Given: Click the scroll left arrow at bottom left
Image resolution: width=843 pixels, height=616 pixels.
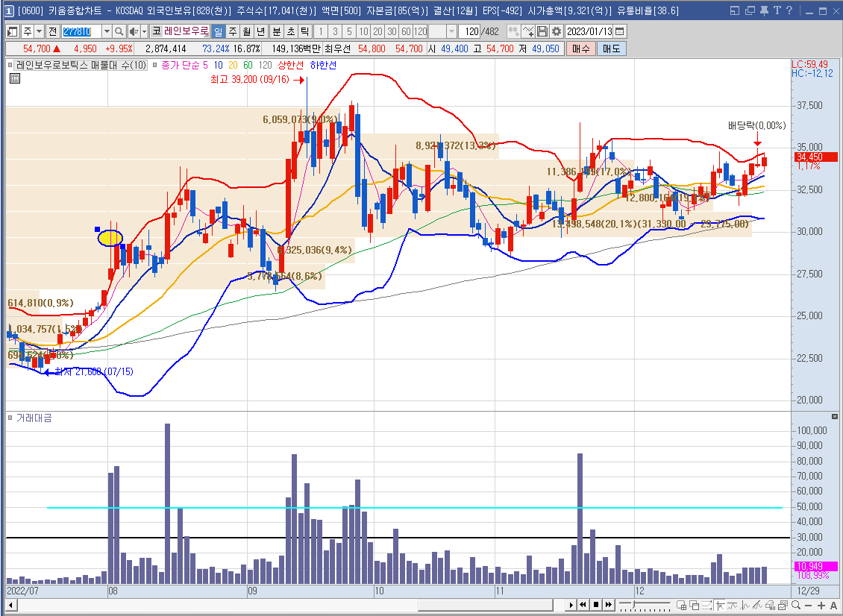Looking at the screenshot, I should click(10, 606).
